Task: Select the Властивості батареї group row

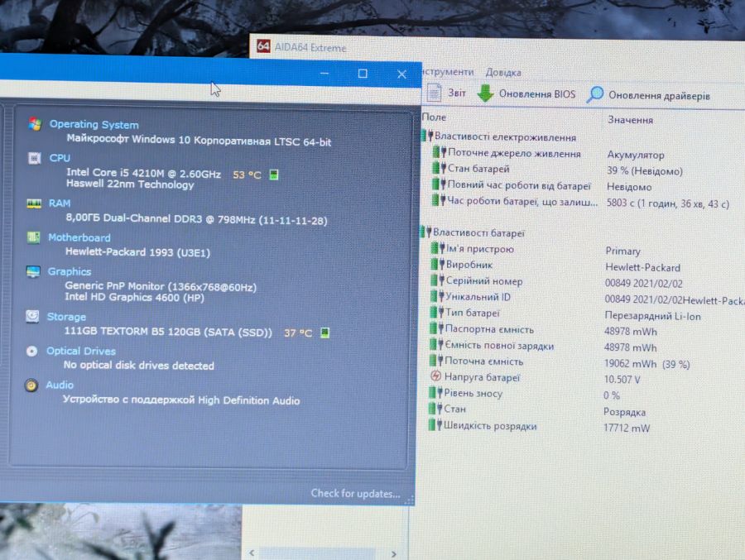Action: coord(473,232)
